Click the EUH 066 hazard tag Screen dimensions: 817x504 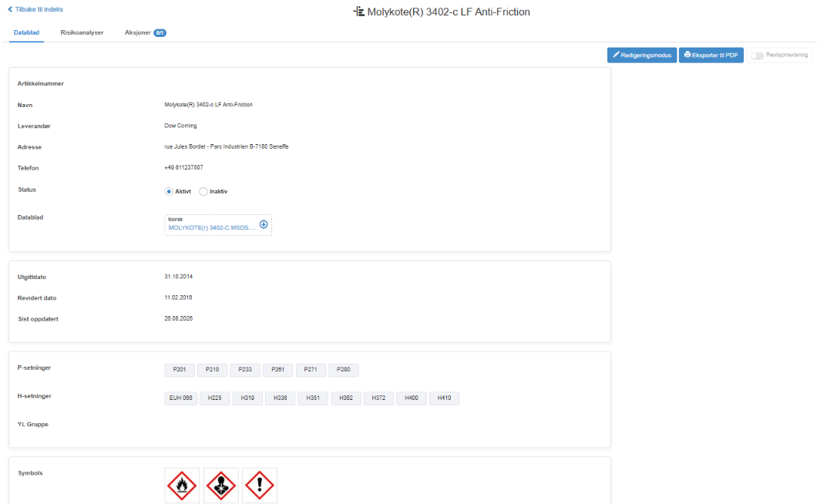[x=181, y=398]
